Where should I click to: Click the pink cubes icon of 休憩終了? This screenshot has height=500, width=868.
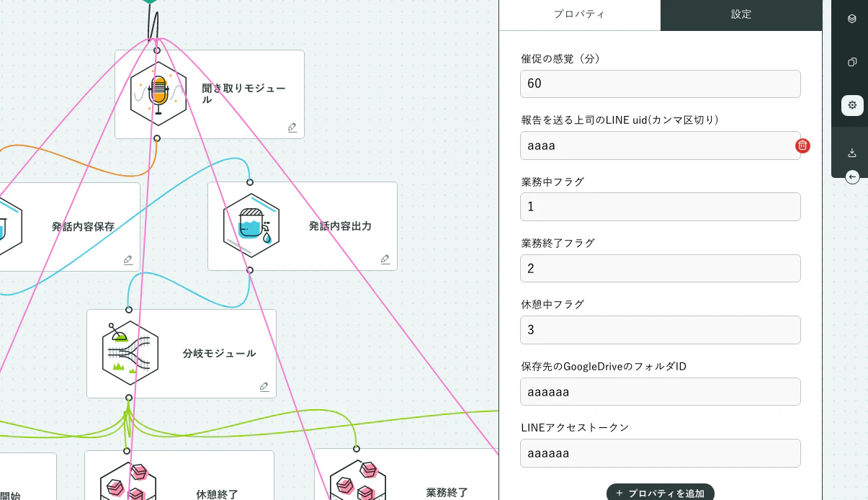pyautogui.click(x=128, y=481)
